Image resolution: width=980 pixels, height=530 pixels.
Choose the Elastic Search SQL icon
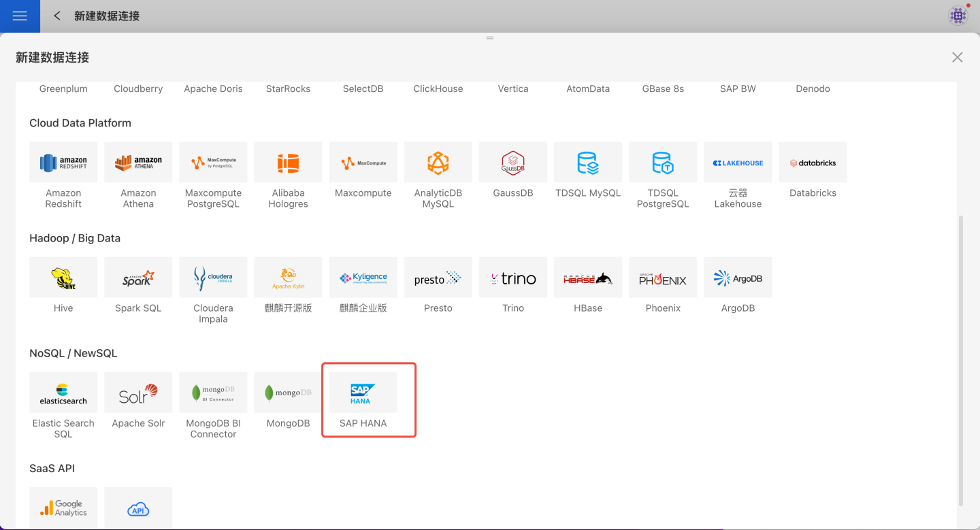[63, 393]
